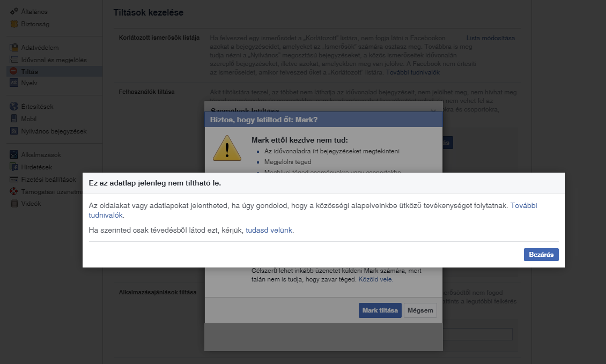This screenshot has width=606, height=364.
Task: Open Idővonal és megjelölés settings
Action: tap(54, 60)
